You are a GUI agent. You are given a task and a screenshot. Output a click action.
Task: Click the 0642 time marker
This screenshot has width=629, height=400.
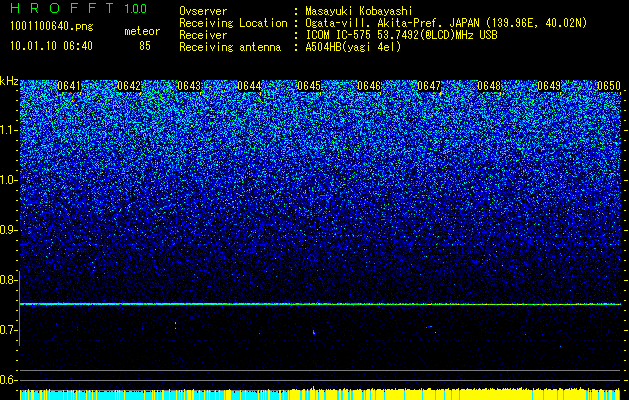click(129, 86)
